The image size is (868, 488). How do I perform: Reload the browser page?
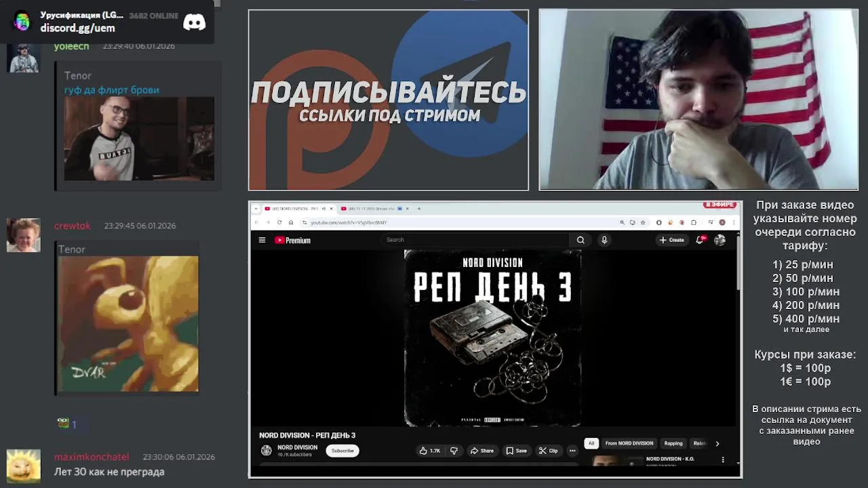279,222
